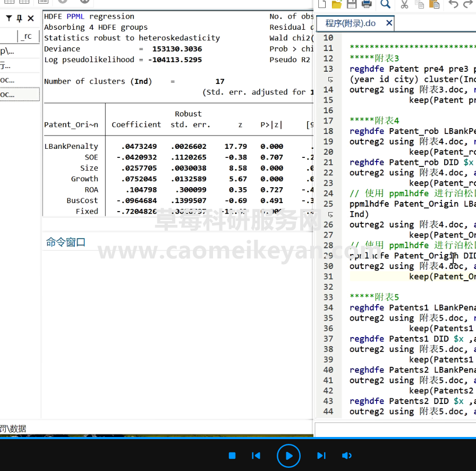Mute the video volume
The height and width of the screenshot is (471, 476).
click(347, 456)
